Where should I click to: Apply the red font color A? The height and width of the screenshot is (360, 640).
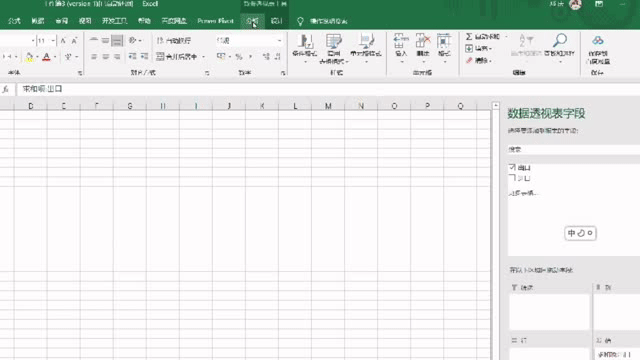pos(47,57)
